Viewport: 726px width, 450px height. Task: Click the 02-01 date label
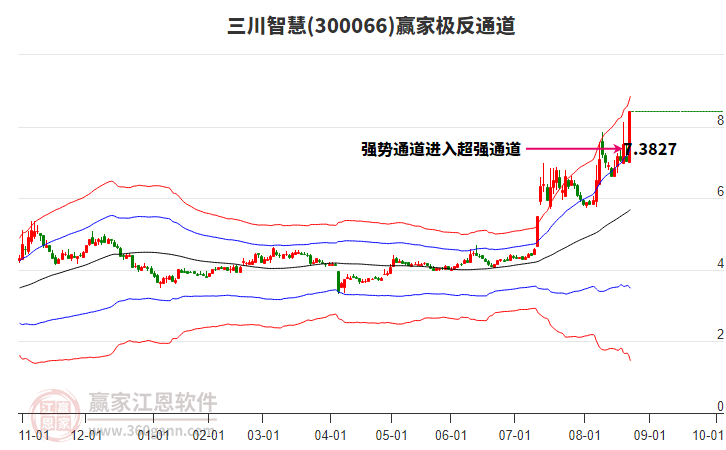tap(208, 436)
